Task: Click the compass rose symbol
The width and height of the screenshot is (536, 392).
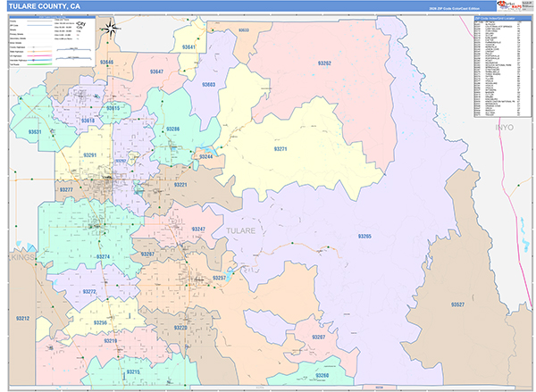Action: point(111,29)
